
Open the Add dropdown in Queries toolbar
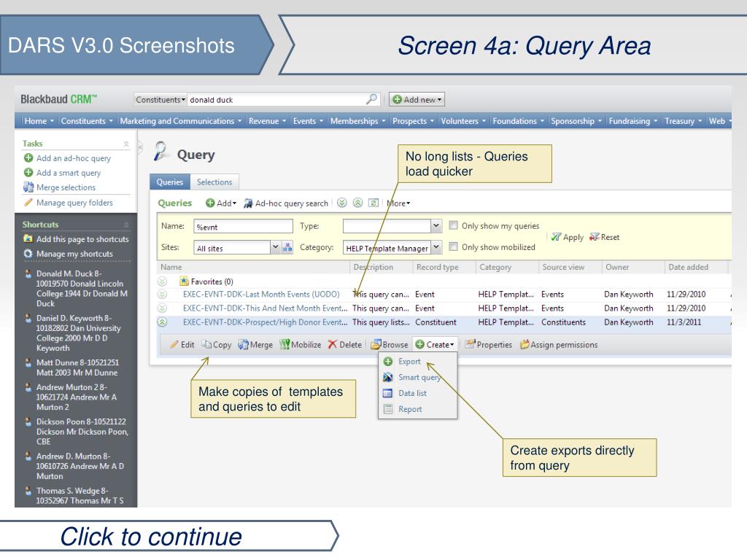221,203
